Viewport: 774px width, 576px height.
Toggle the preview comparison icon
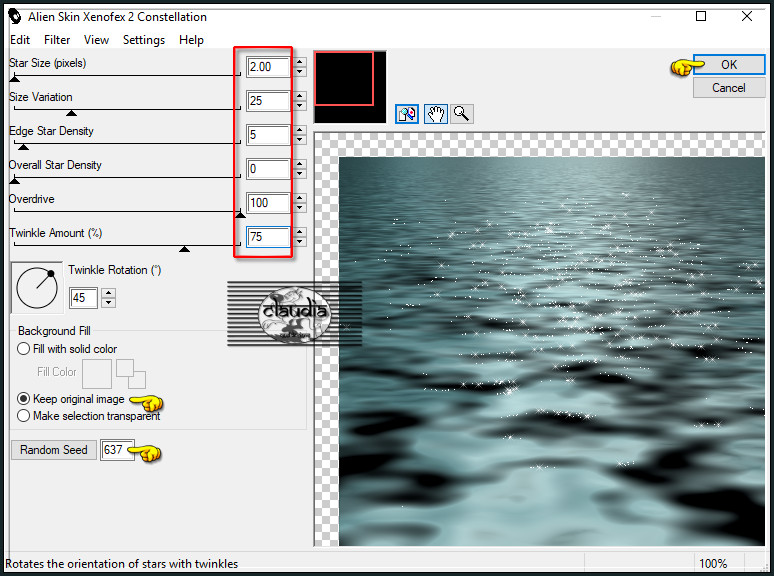click(x=407, y=114)
